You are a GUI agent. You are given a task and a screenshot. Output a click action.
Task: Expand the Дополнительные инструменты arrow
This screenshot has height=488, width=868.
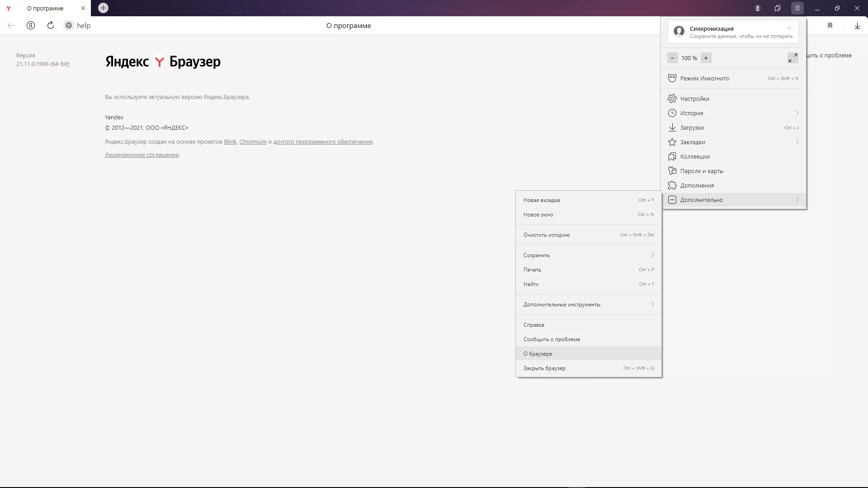coord(653,304)
